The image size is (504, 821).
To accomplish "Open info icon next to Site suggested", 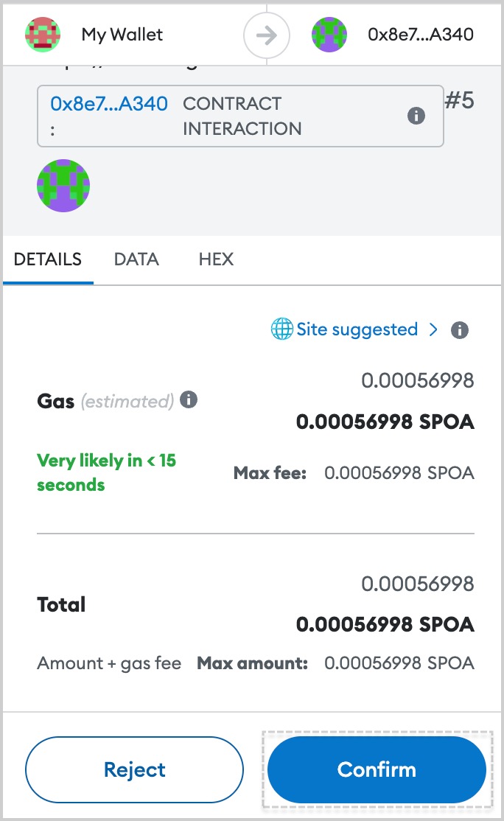I will [460, 330].
